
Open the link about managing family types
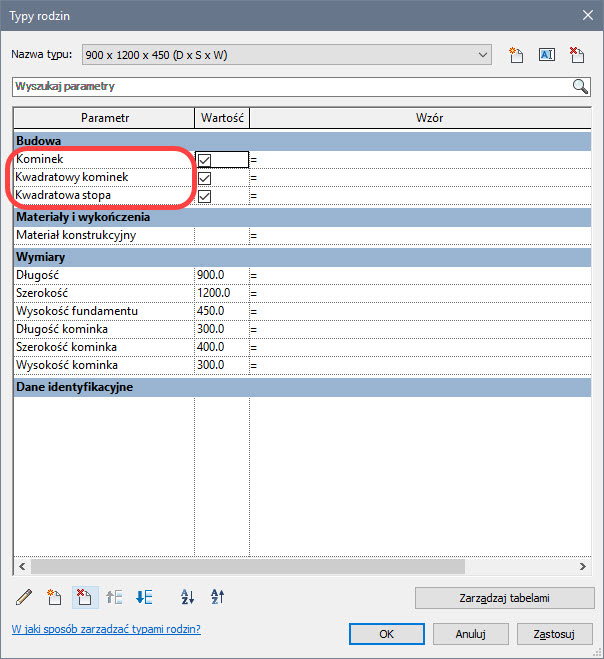[105, 629]
